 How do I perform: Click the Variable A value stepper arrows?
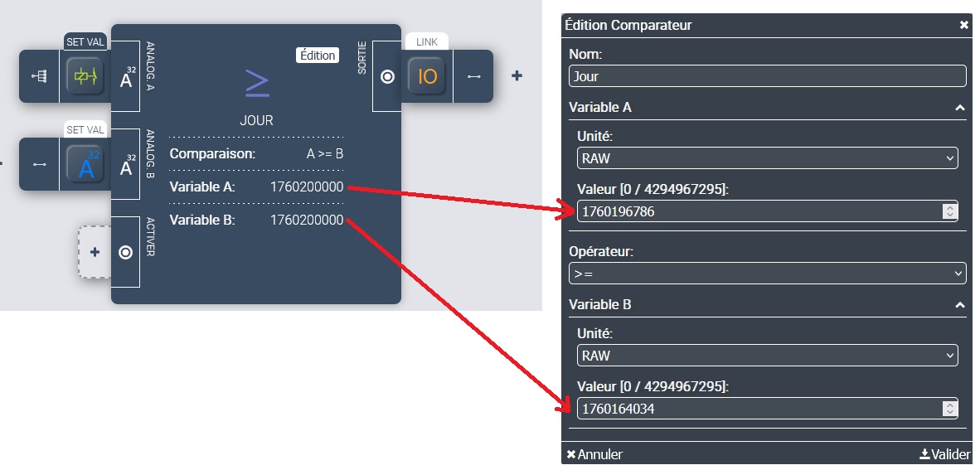click(949, 211)
